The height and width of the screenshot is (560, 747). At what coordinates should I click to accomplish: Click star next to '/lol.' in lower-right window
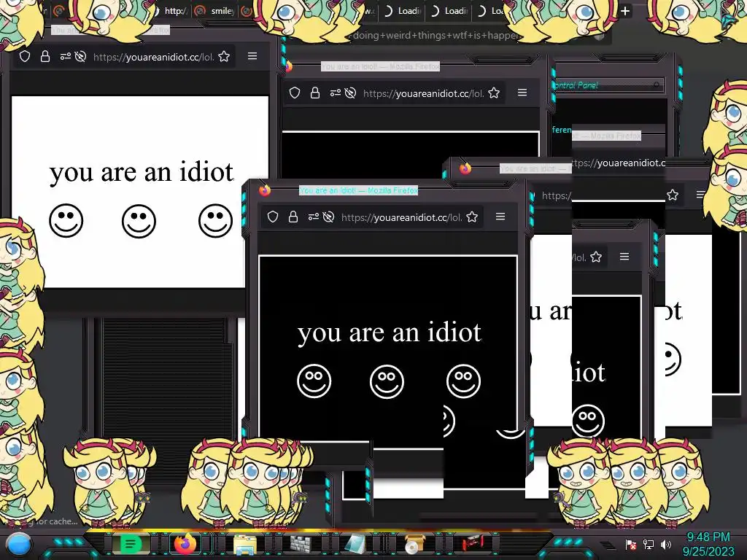595,257
